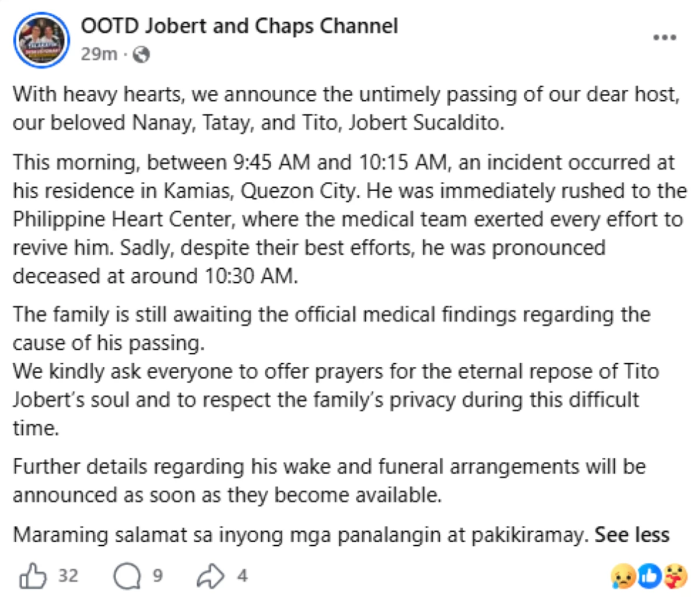Click the 29m post timestamp
700x614 pixels.
pyautogui.click(x=99, y=54)
